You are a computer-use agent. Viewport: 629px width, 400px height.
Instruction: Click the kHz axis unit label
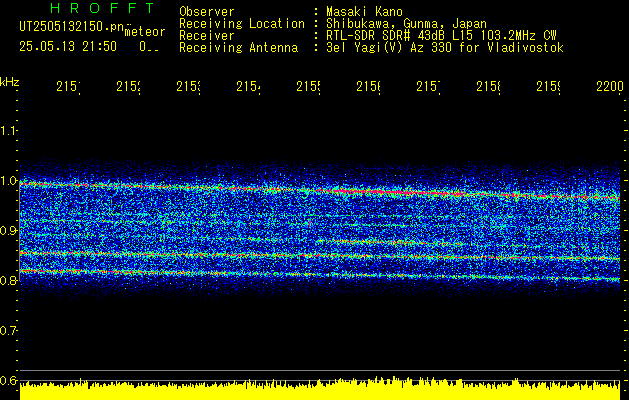[x=9, y=82]
